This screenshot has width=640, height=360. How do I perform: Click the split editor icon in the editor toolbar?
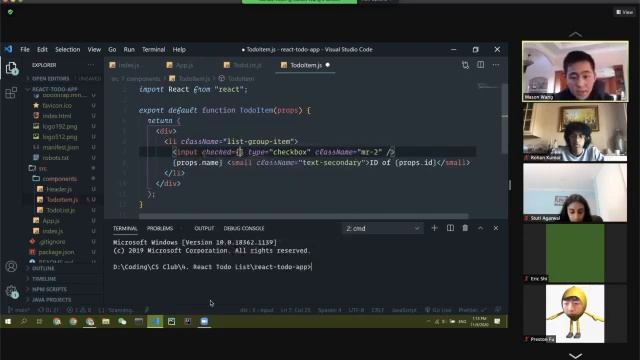click(480, 65)
